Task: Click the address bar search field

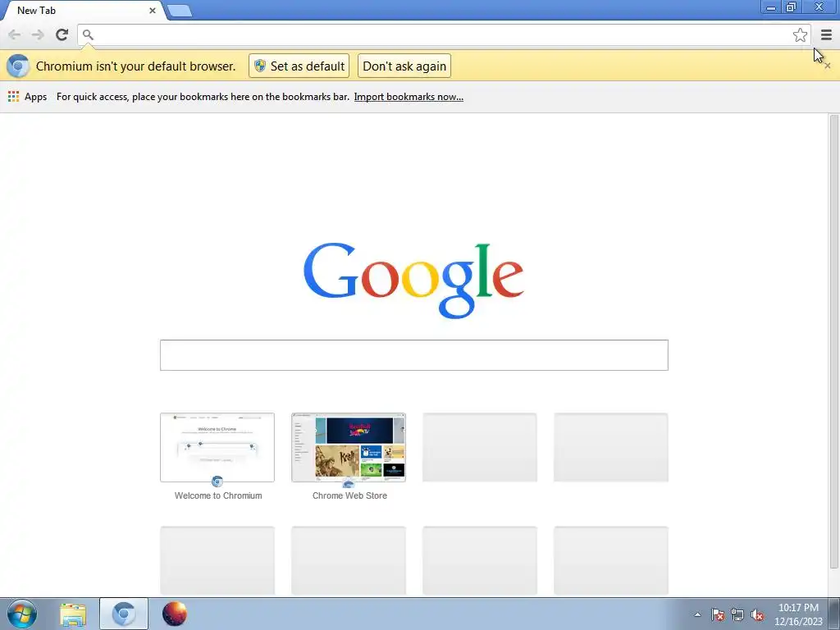Action: tap(444, 34)
